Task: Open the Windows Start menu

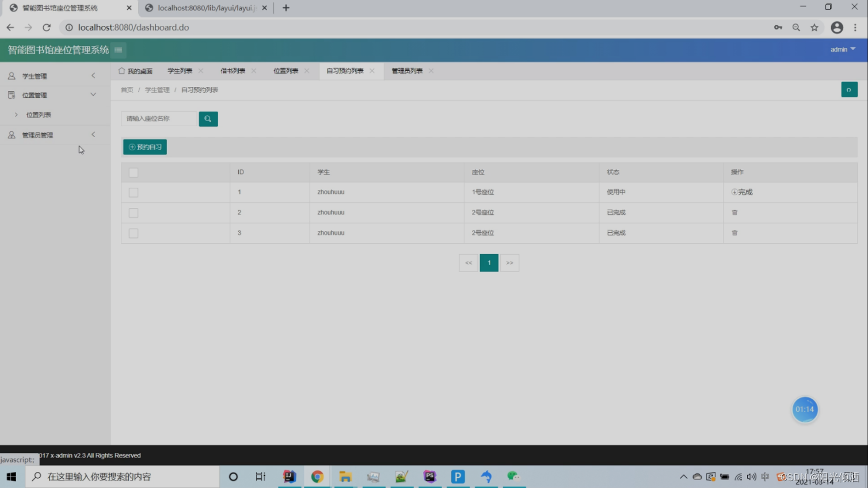Action: (12, 476)
